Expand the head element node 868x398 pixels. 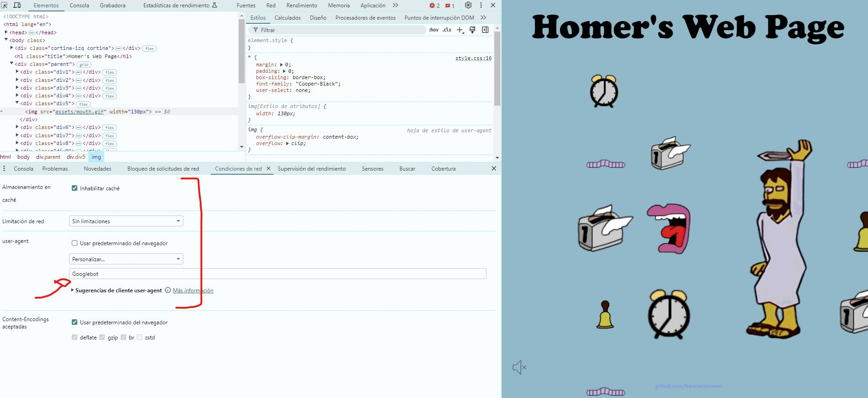coord(6,32)
